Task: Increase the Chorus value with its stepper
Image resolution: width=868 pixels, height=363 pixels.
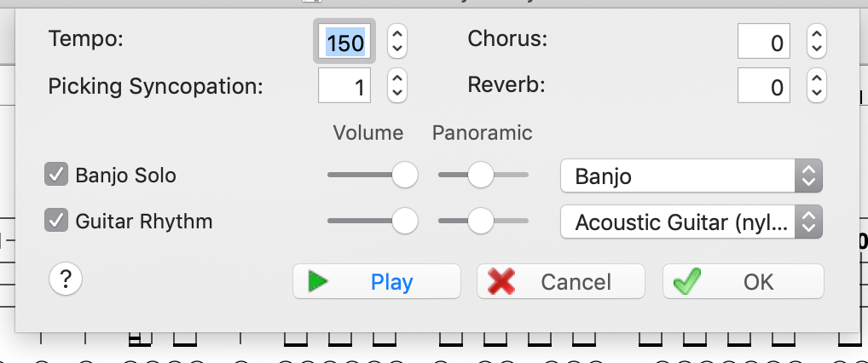Action: [817, 34]
